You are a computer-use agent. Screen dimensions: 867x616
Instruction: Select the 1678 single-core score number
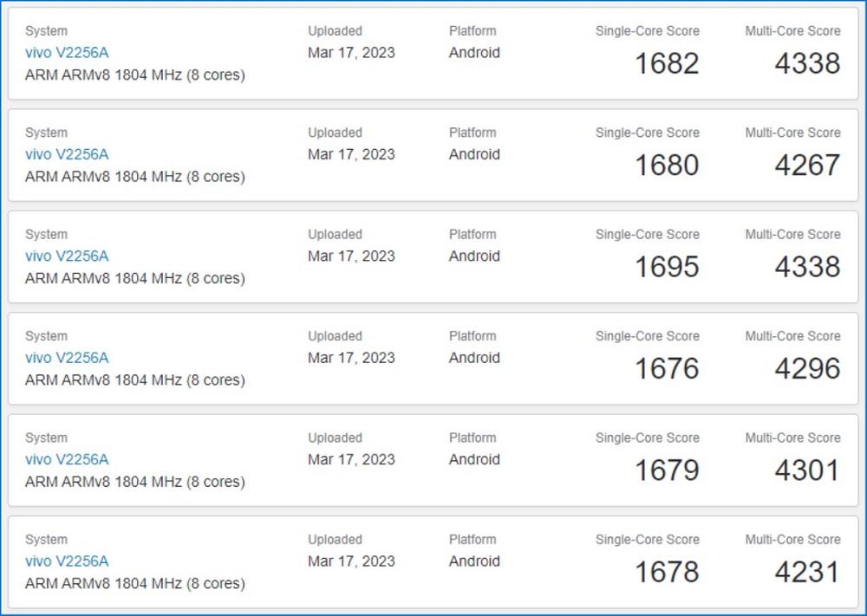pos(667,572)
